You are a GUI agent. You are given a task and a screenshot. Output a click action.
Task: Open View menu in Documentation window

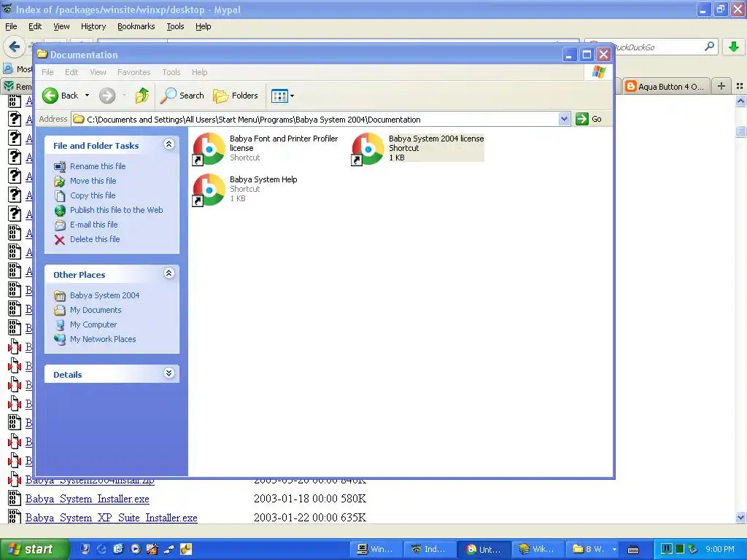[x=98, y=72]
